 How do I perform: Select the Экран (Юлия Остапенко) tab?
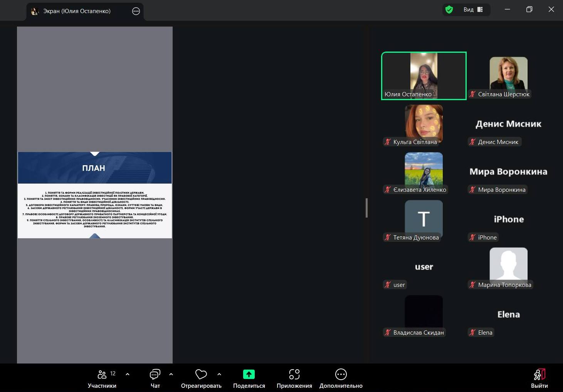click(77, 11)
